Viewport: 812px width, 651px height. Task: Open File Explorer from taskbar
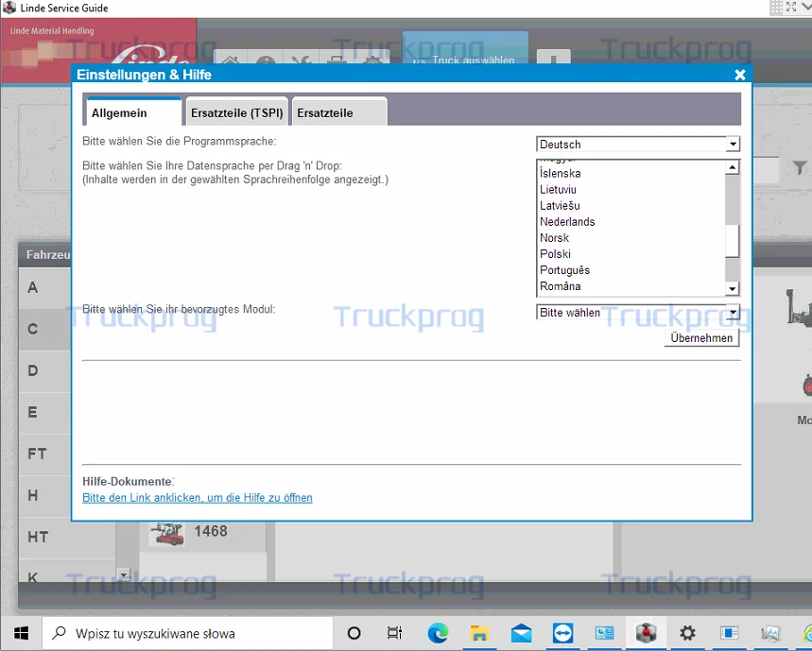[x=479, y=633]
